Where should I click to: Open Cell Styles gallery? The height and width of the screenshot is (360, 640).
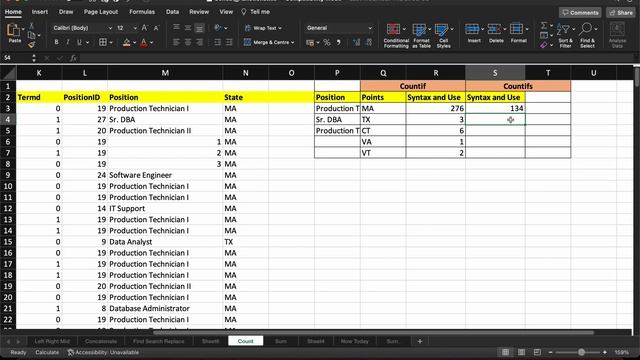click(444, 36)
